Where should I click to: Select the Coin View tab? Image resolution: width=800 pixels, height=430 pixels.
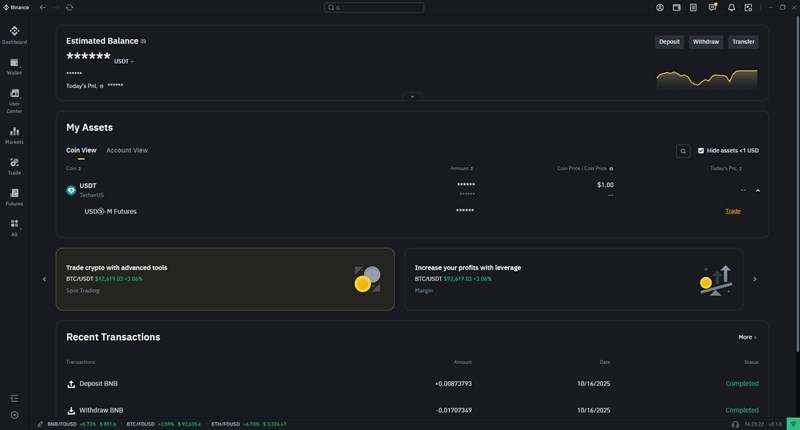[x=81, y=150]
